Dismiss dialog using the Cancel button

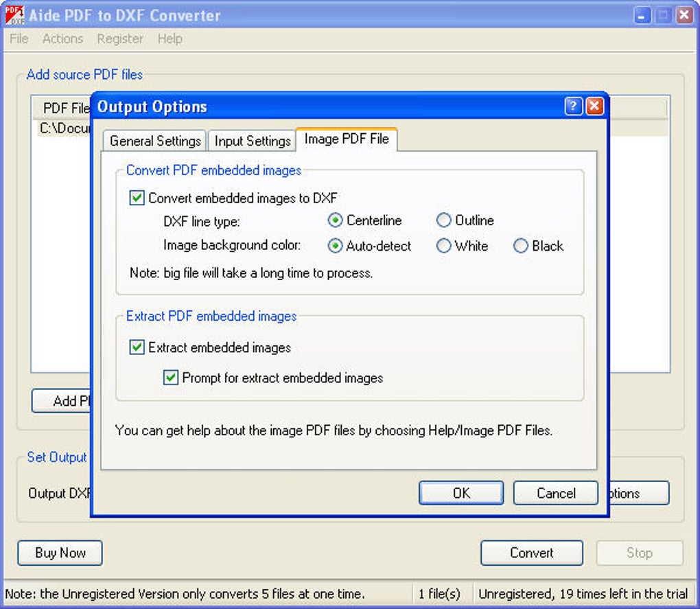[x=555, y=492]
